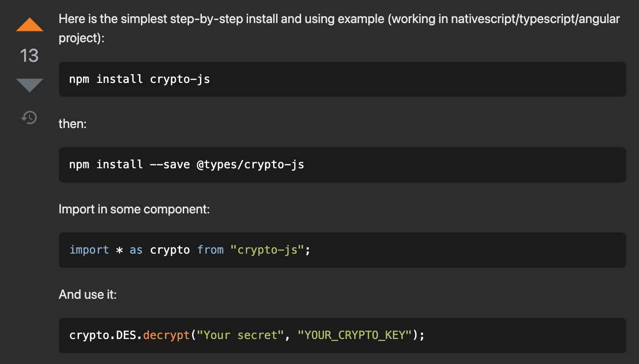Click the 'import' keyword in the code
This screenshot has height=364, width=639.
click(89, 250)
